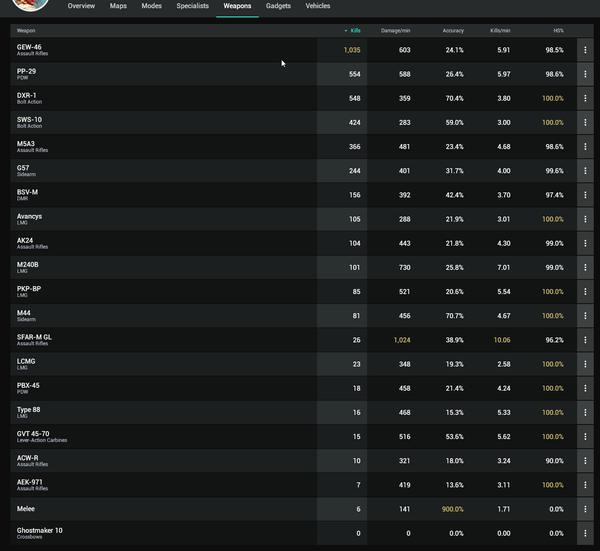The height and width of the screenshot is (551, 600).
Task: Open the three-dot menu for PP-29
Action: tap(585, 74)
